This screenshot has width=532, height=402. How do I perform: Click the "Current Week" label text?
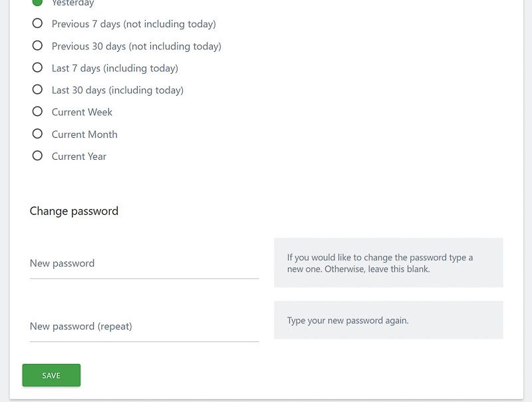click(x=82, y=112)
